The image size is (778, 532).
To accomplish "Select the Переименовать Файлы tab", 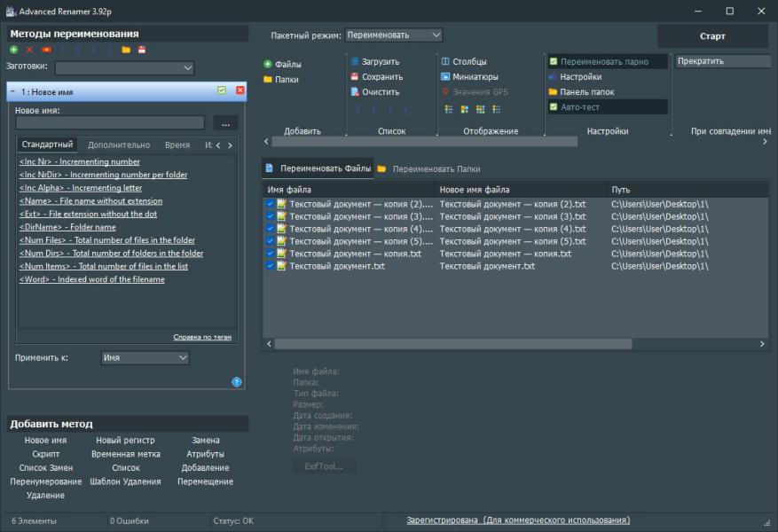I will (x=318, y=168).
